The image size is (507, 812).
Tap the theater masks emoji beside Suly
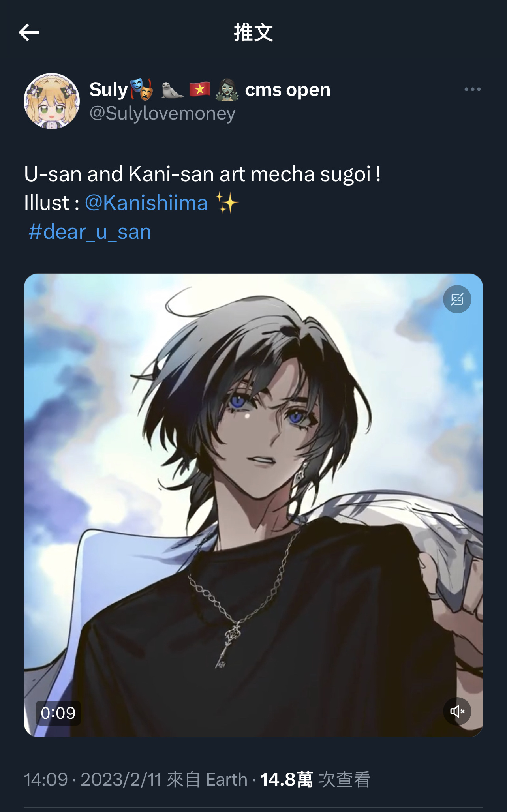pos(141,89)
